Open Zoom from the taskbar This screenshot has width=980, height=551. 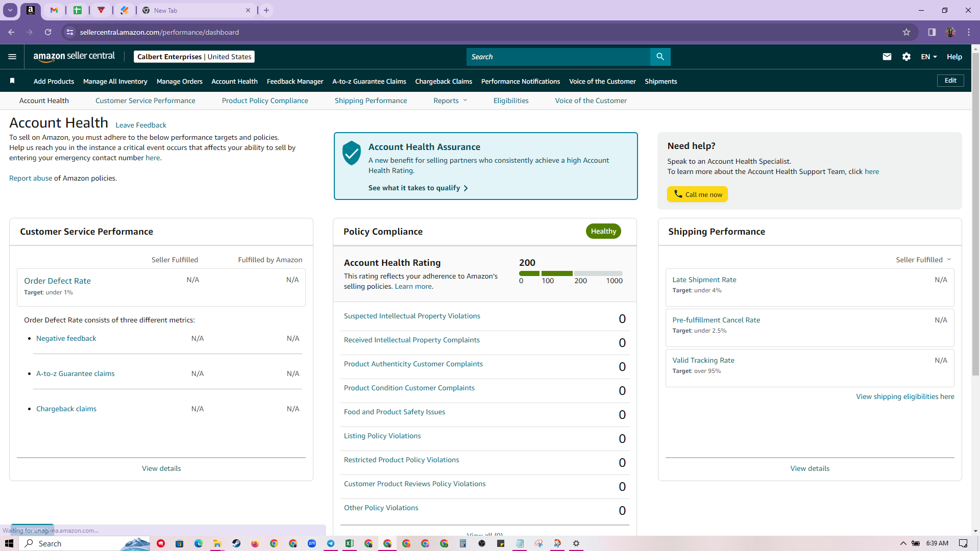[x=312, y=543]
